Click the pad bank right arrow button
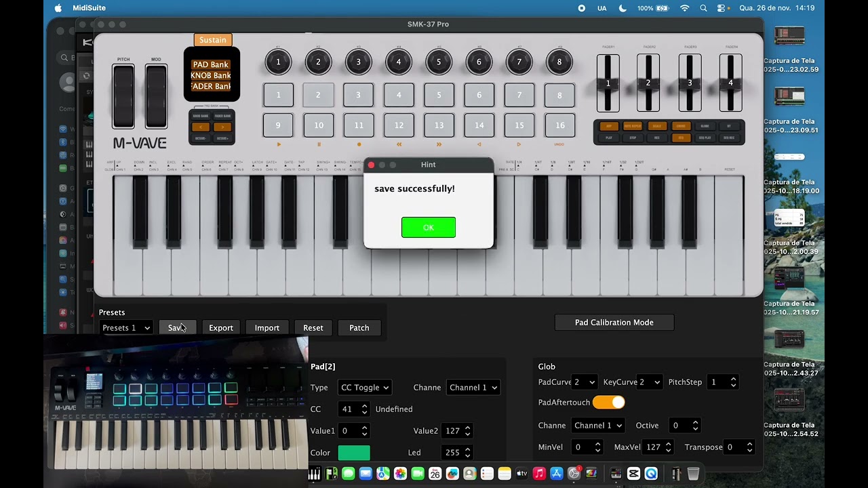 pyautogui.click(x=222, y=127)
